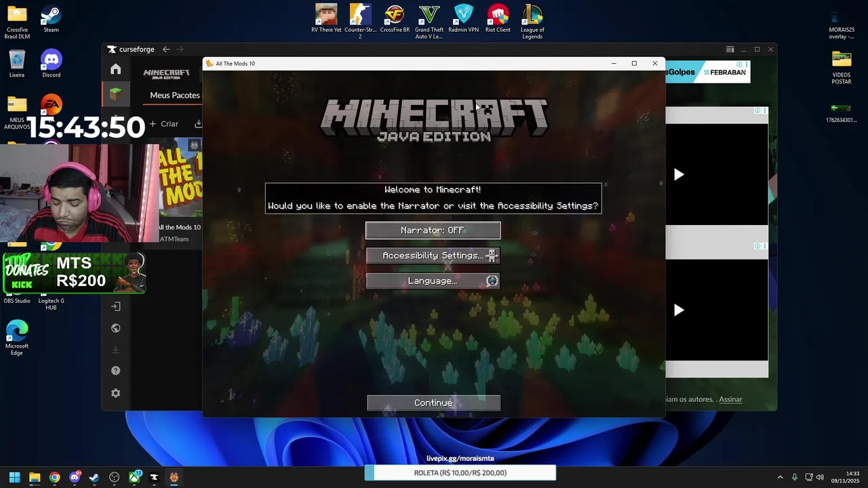868x488 pixels.
Task: Play the lower video ad in CurseForge
Action: click(679, 310)
